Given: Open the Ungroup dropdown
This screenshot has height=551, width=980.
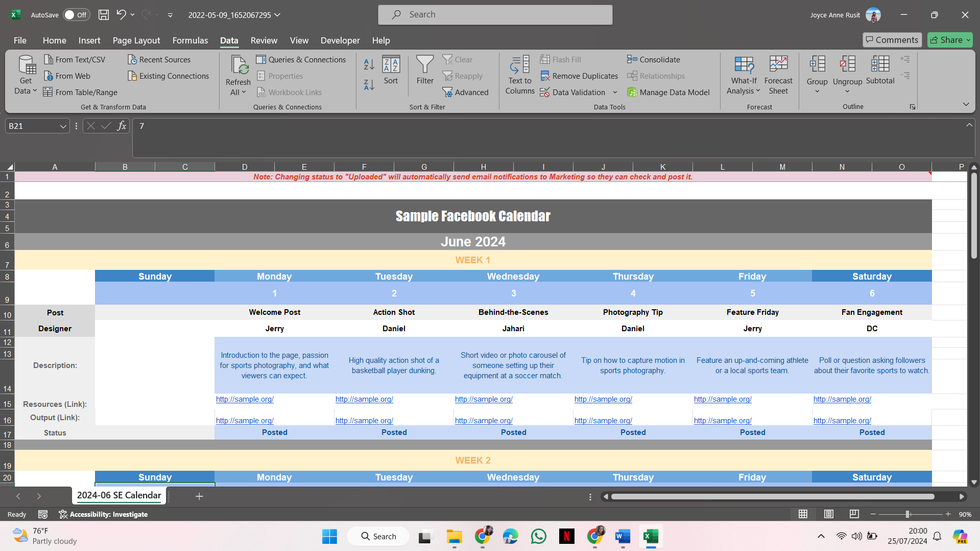Looking at the screenshot, I should [x=847, y=91].
